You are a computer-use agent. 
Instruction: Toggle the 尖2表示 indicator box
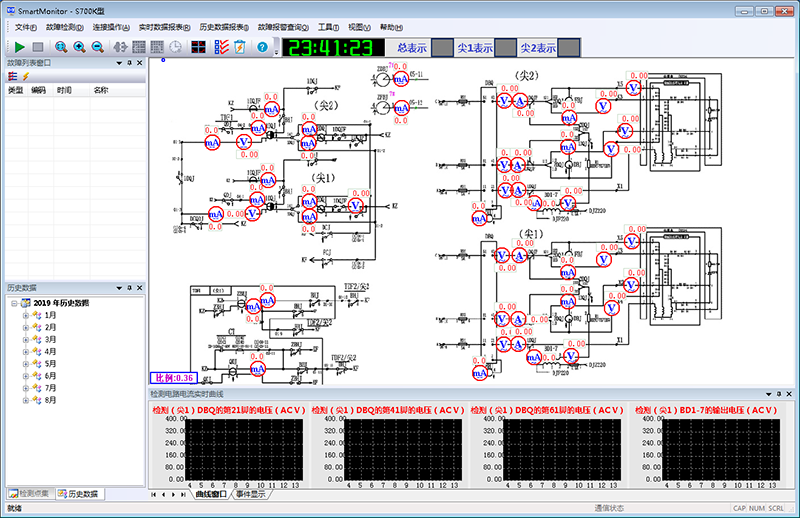(568, 48)
